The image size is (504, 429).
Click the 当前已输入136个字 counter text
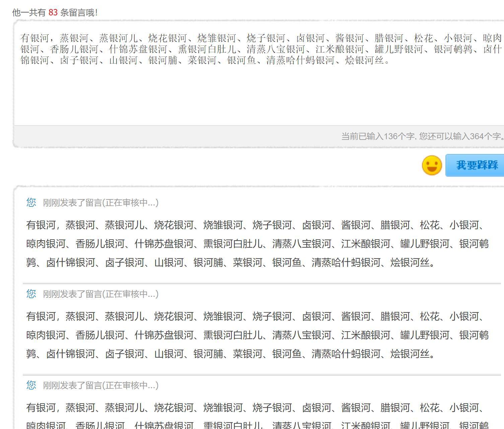coord(378,136)
